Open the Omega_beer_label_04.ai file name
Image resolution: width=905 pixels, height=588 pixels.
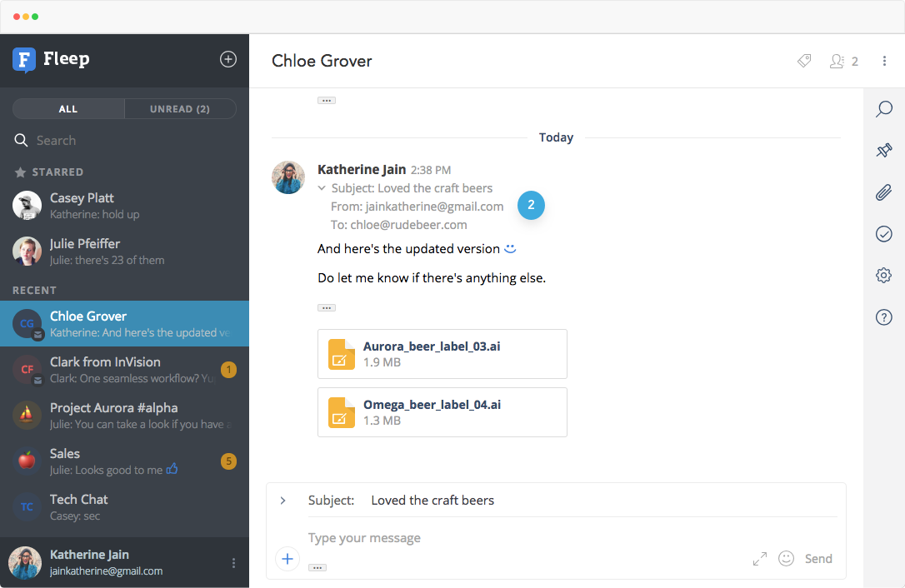(x=432, y=405)
